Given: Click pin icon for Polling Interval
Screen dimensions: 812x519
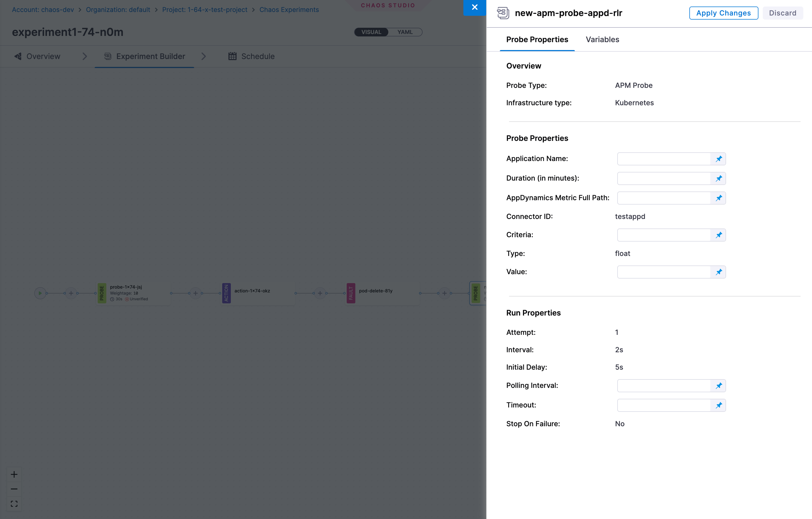Looking at the screenshot, I should tap(719, 386).
